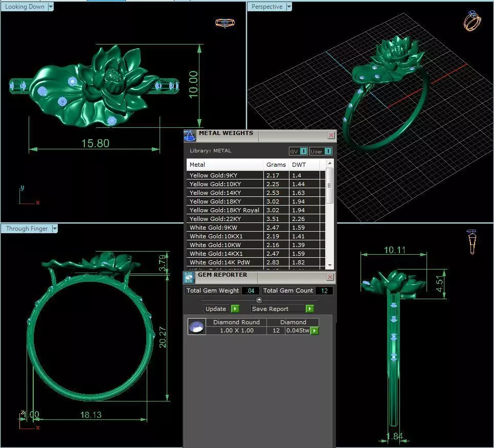Select the Yellow Gold:18KY row
494x448 pixels.
tap(256, 201)
